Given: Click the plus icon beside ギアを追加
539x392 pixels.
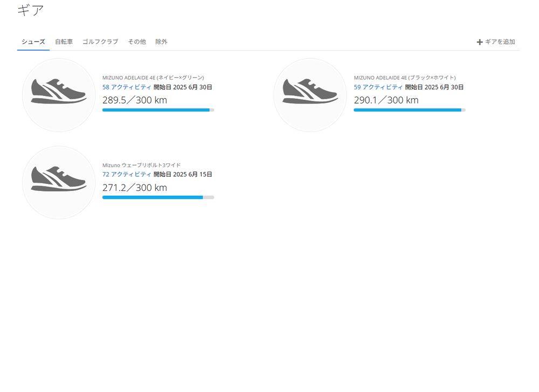Looking at the screenshot, I should tap(480, 42).
